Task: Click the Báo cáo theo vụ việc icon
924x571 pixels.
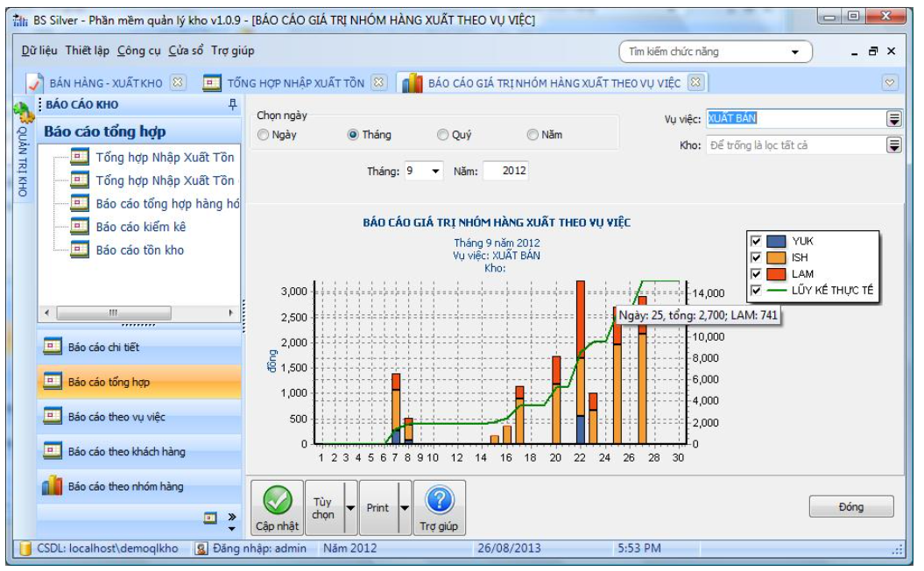Action: [53, 417]
